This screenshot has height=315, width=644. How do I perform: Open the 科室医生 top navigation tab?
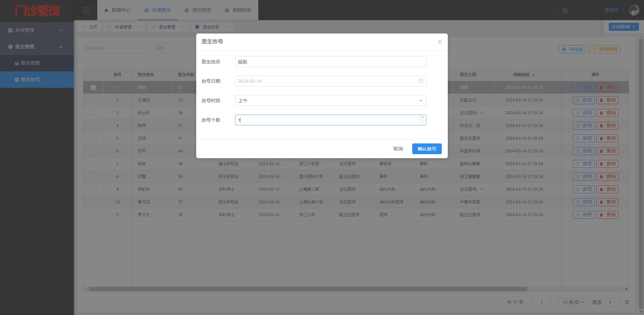tap(158, 10)
